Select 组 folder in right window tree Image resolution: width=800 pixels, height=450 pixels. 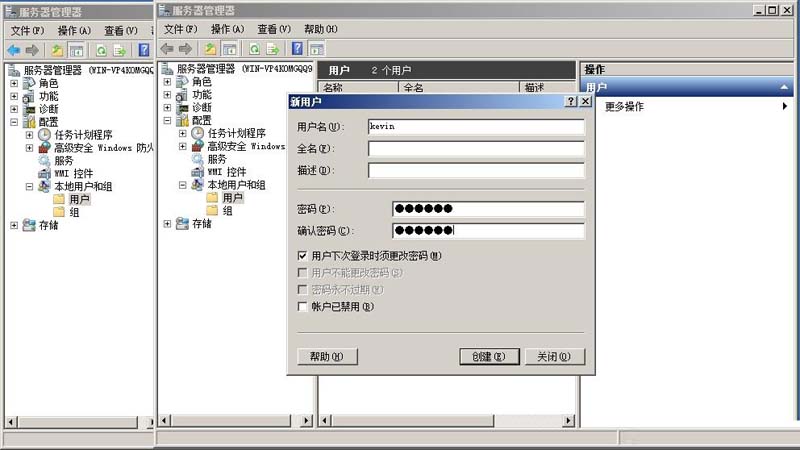coord(228,210)
